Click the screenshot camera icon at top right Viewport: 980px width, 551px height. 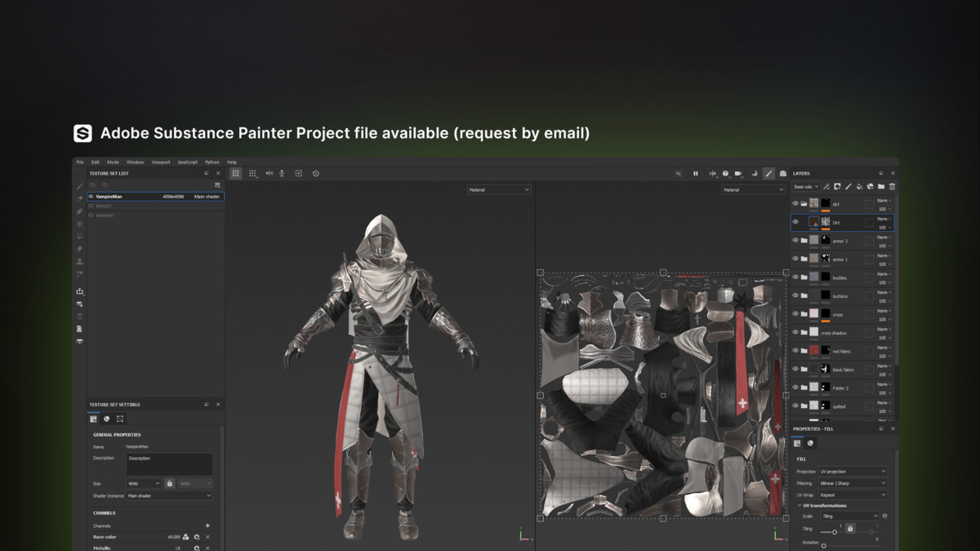(x=783, y=173)
